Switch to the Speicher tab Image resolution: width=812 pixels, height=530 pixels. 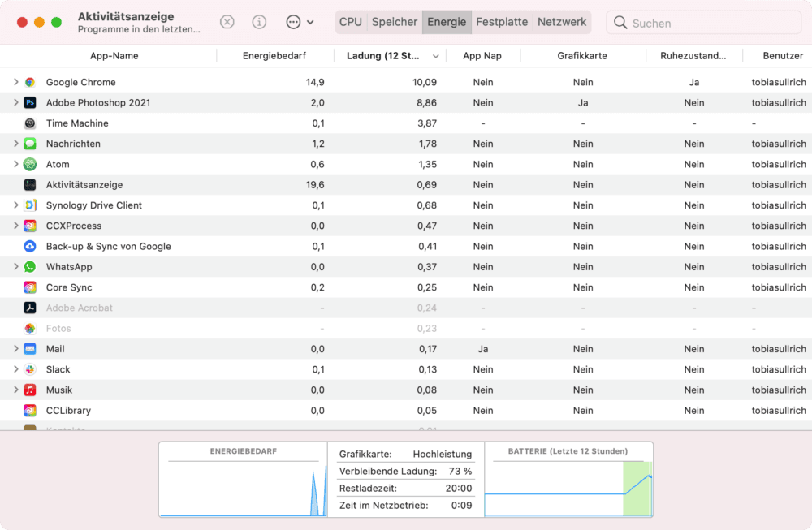tap(395, 22)
